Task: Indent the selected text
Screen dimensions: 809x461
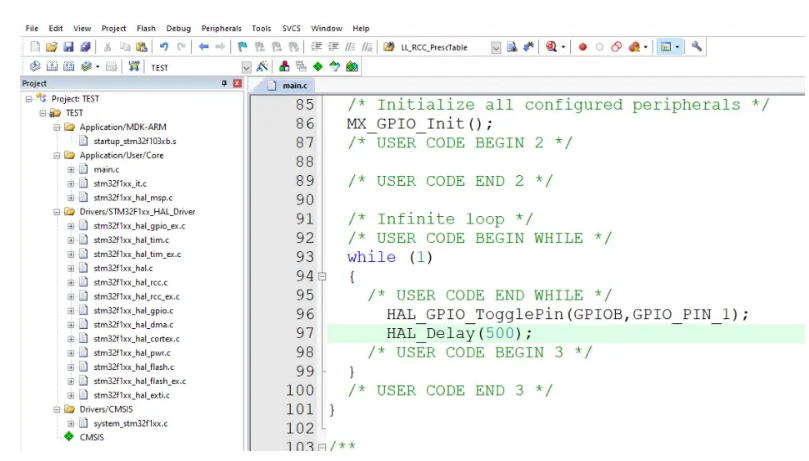Action: pos(316,47)
